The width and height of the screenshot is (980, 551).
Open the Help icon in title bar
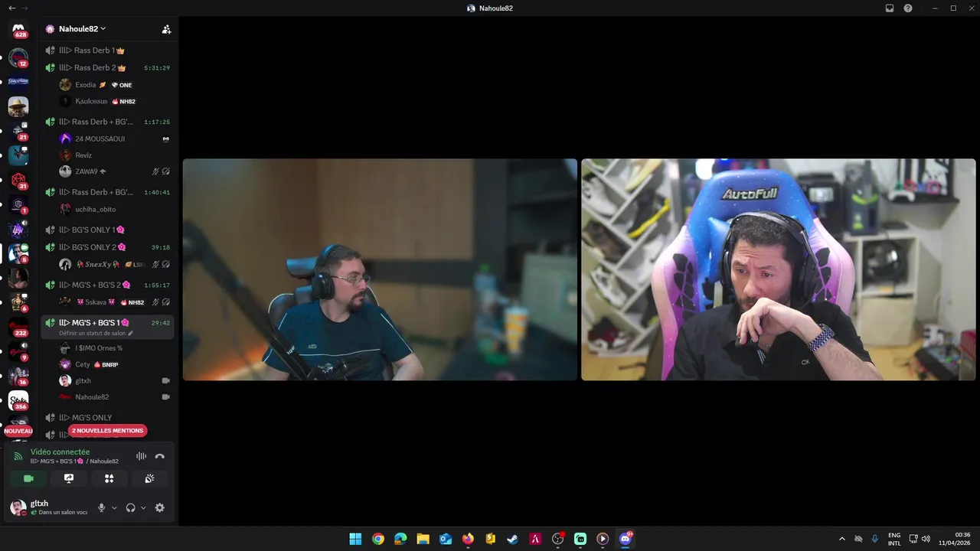coord(908,8)
